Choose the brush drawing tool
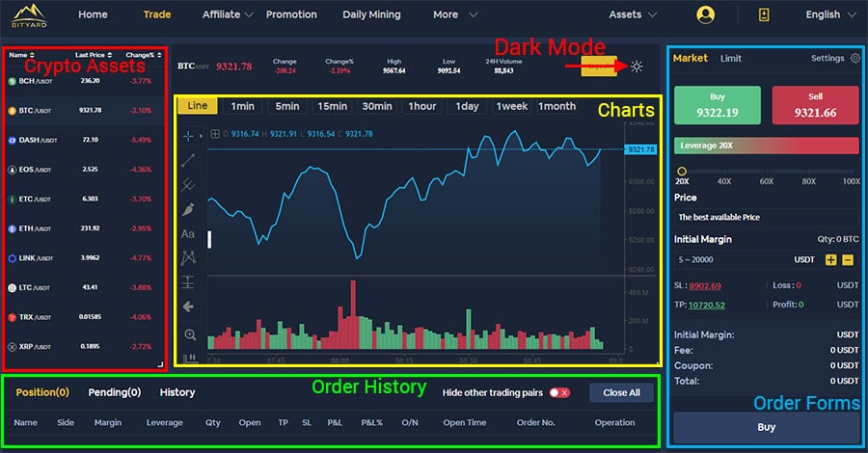 [x=188, y=208]
